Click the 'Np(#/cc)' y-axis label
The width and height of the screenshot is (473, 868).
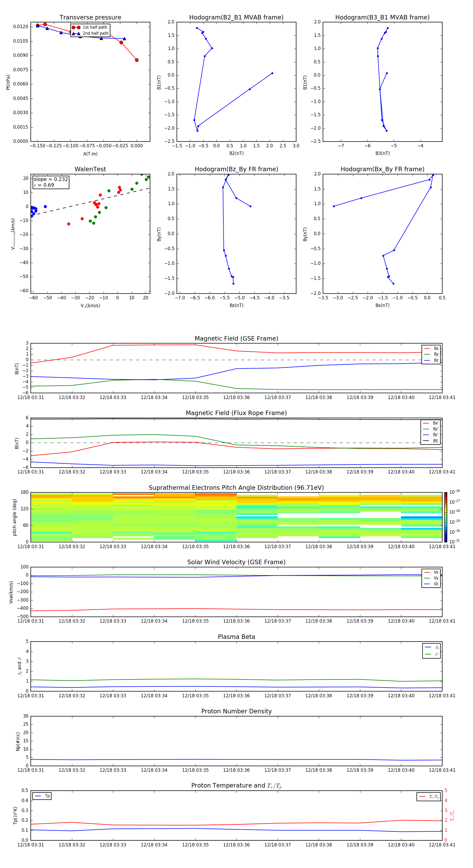pyautogui.click(x=18, y=741)
